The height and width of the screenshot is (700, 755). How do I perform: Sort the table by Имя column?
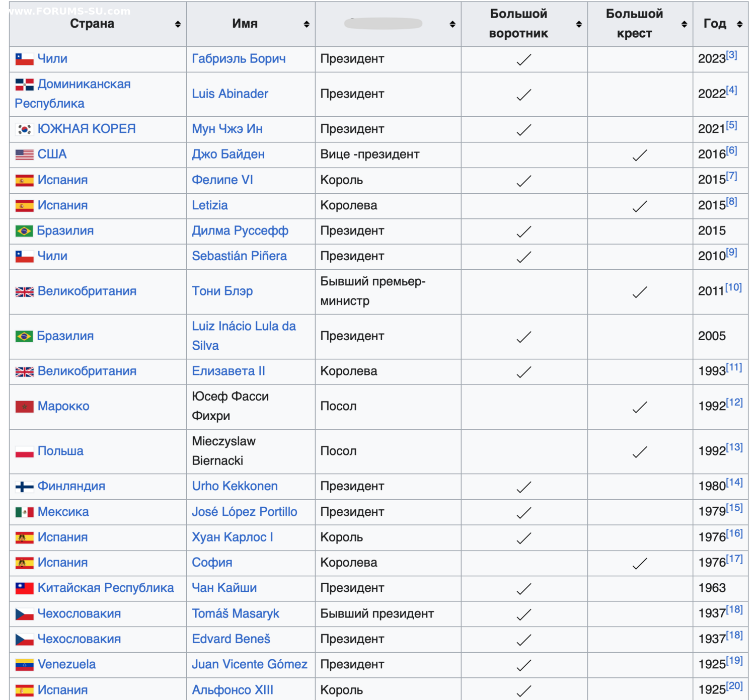(x=306, y=24)
